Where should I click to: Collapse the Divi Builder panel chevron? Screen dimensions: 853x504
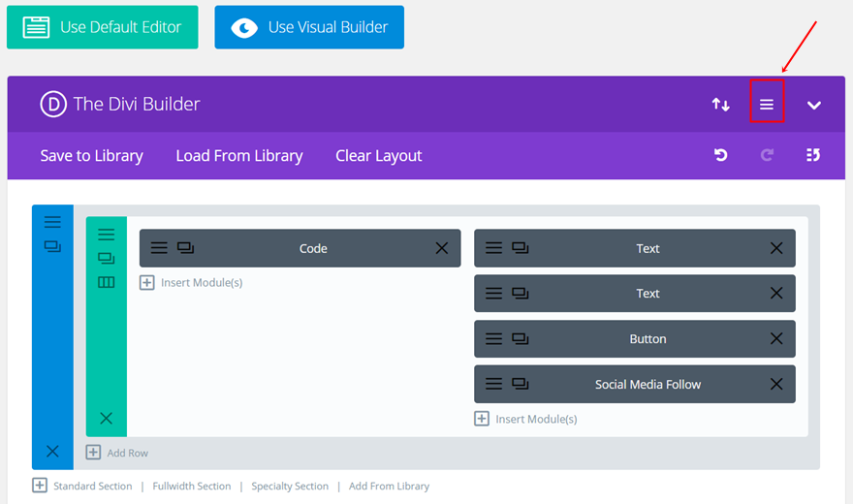pos(814,105)
